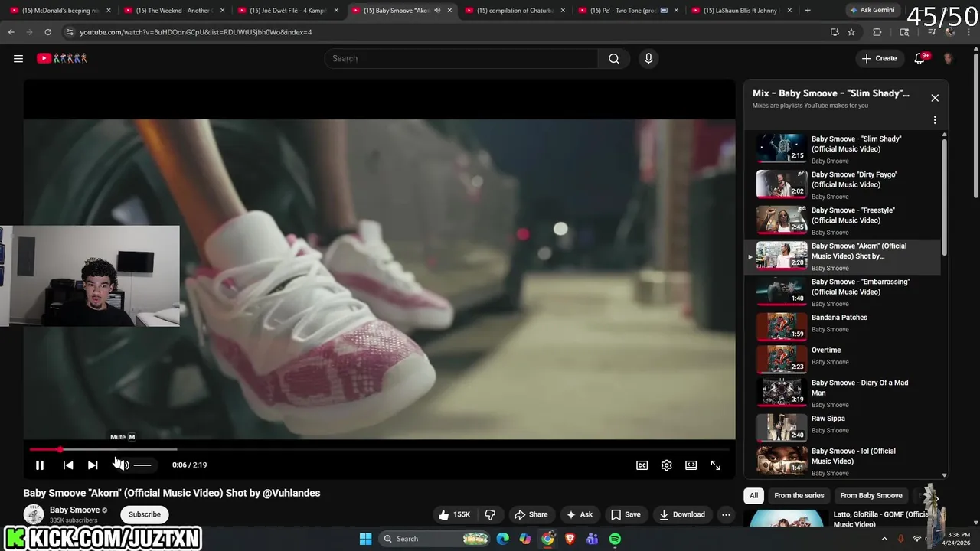Close the Mix playlist panel
The width and height of the screenshot is (980, 551).
[935, 98]
